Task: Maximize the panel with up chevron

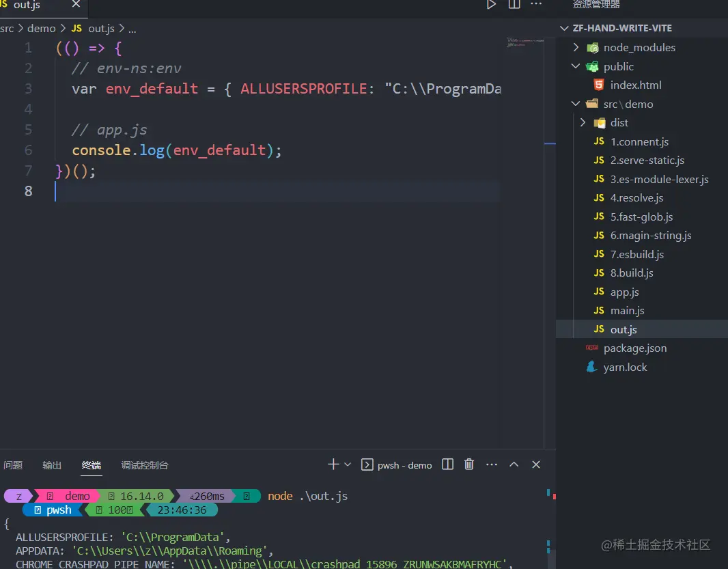Action: (x=514, y=464)
